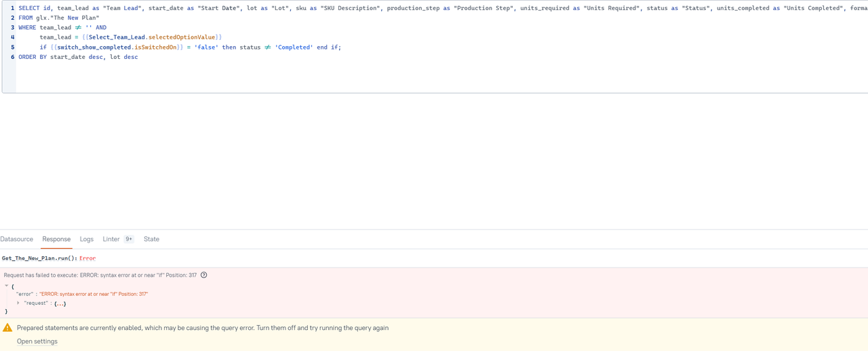Click line number 5 in editor gutter
The height and width of the screenshot is (355, 868).
point(12,47)
